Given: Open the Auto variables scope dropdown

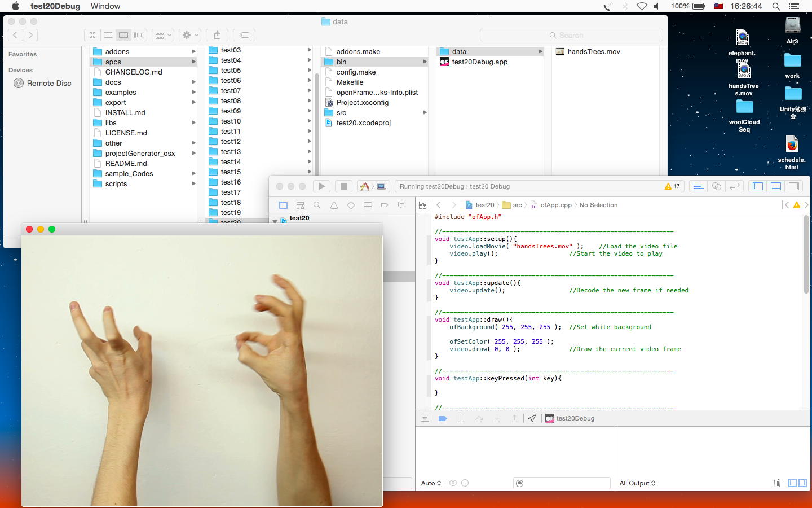Looking at the screenshot, I should (x=431, y=483).
